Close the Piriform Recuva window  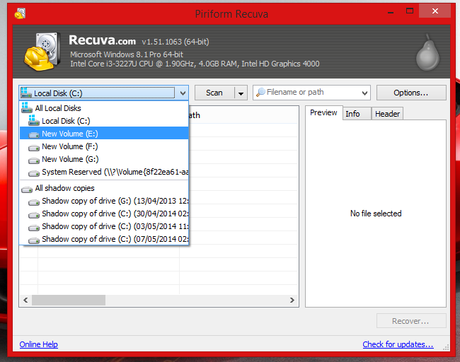435,11
